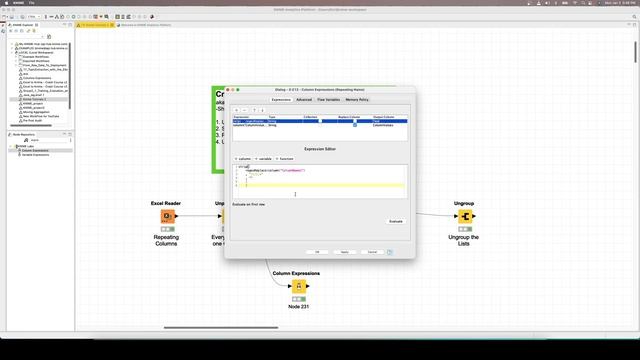
Task: Select the second expression row in the table
Action: click(x=320, y=125)
